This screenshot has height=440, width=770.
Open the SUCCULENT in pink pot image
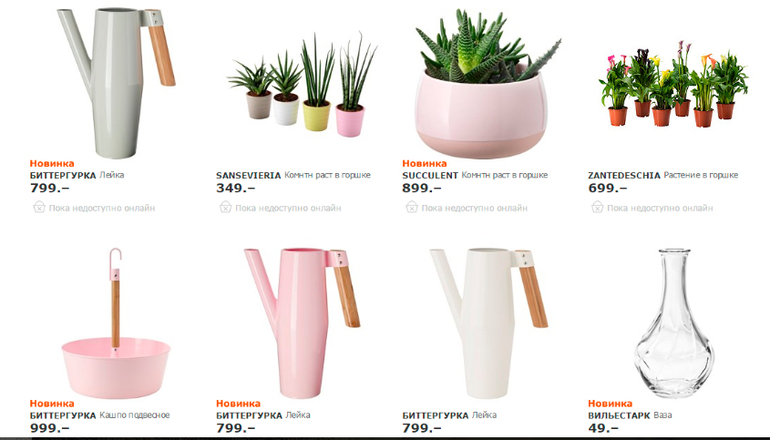488,83
